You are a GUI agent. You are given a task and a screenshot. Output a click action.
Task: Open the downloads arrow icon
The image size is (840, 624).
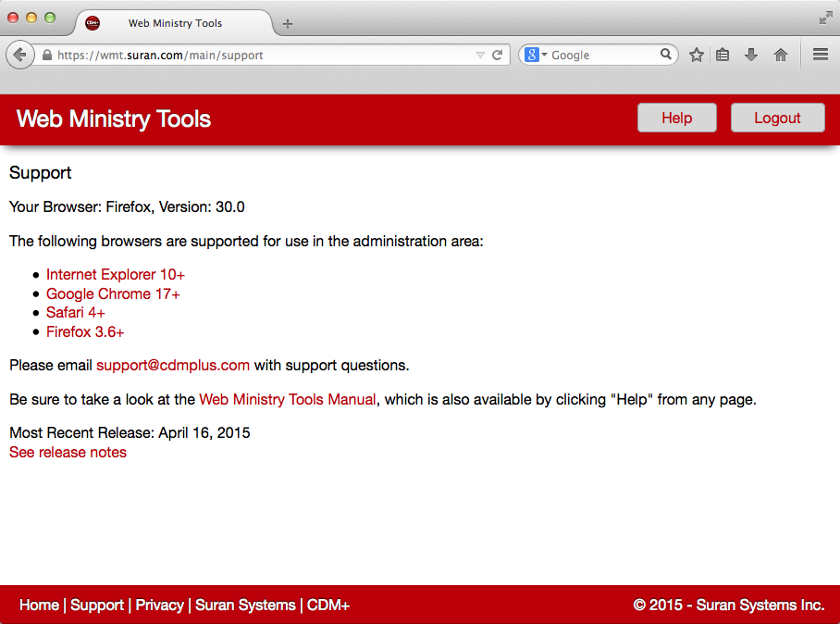pyautogui.click(x=751, y=56)
